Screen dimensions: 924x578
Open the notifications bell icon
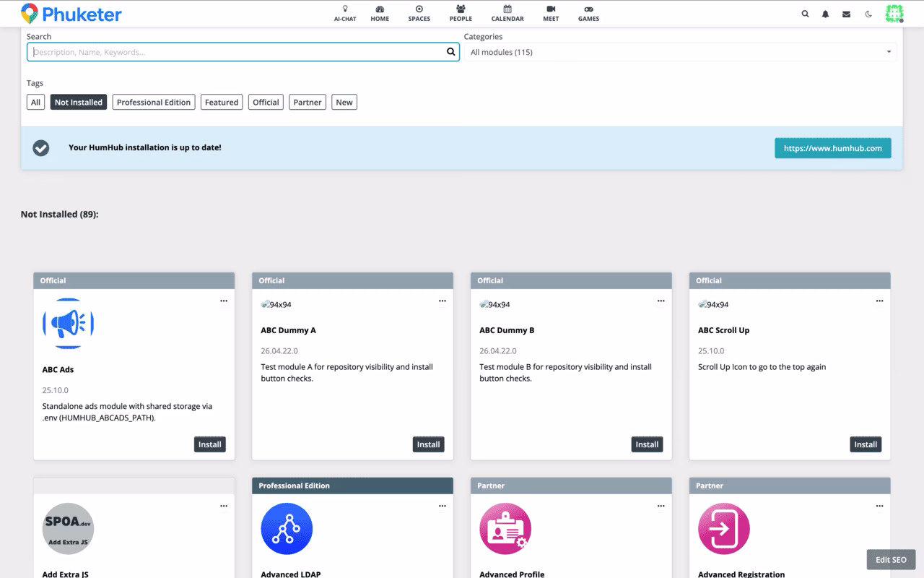(826, 14)
